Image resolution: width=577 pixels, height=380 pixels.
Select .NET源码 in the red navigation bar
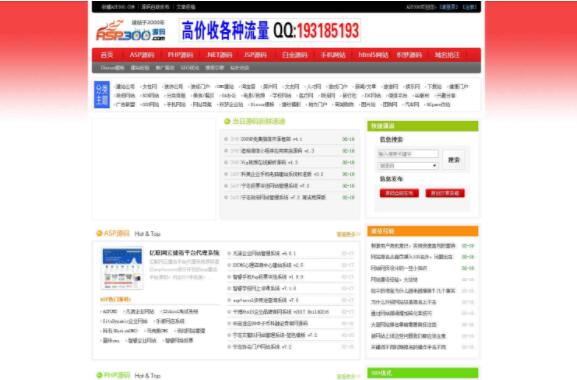[x=219, y=55]
